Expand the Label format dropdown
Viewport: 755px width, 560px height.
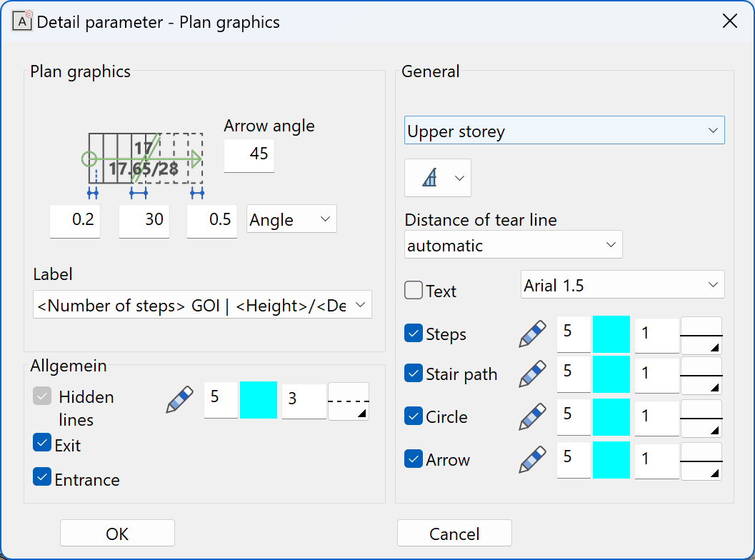coord(202,304)
